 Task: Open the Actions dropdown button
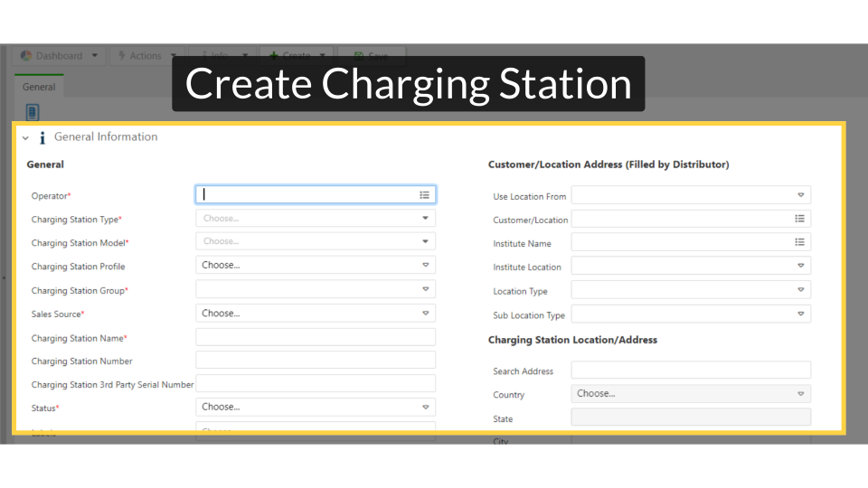146,56
